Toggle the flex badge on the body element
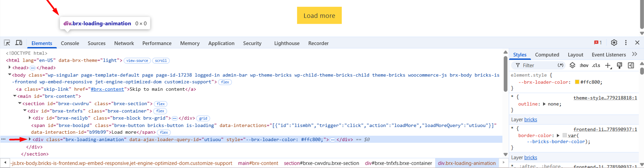The image size is (644, 168). 225,82
